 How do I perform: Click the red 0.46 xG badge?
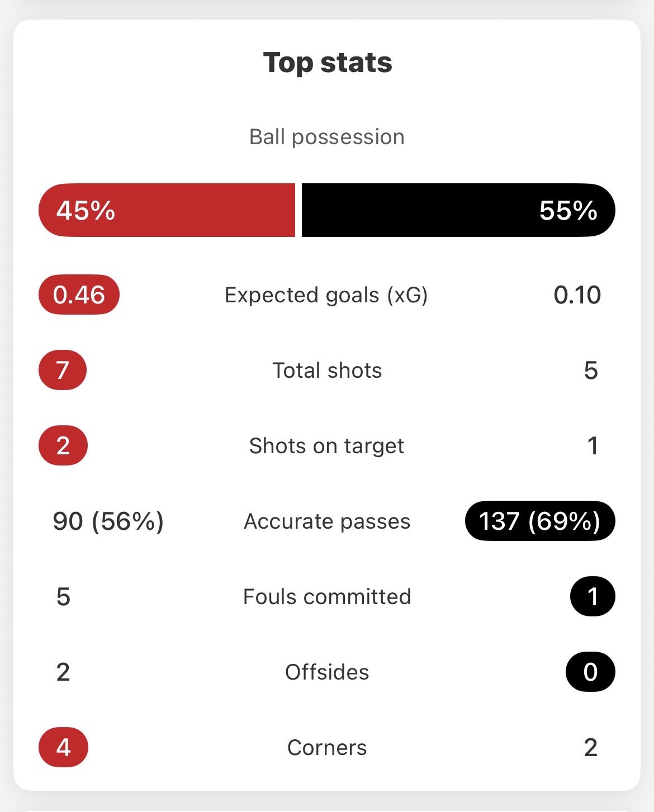79,295
